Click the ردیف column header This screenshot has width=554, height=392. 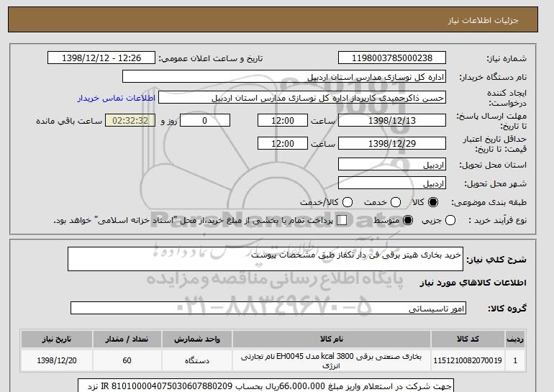pos(515,339)
